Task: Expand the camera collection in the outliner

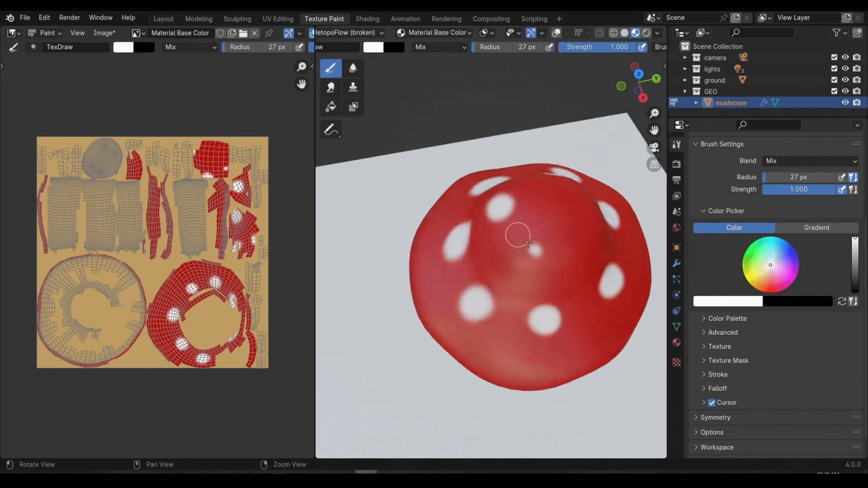Action: pos(685,57)
